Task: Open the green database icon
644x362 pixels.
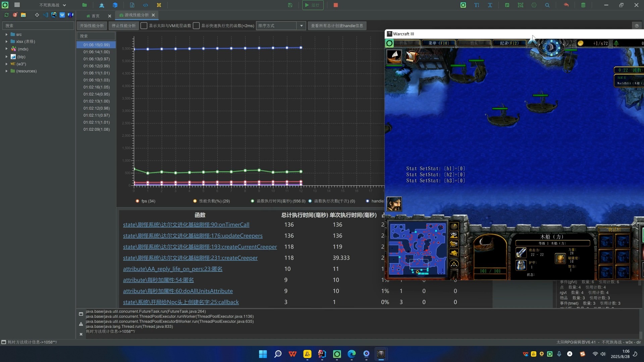Action: pos(583,5)
